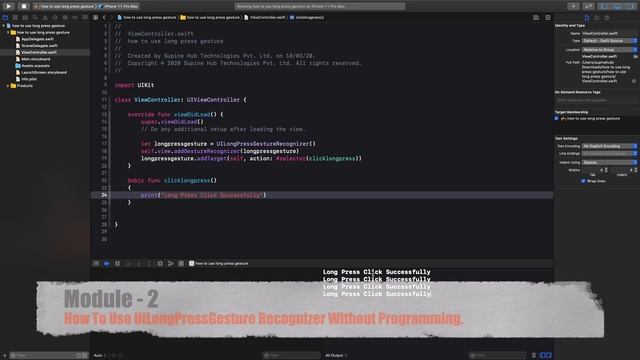Open the Auto variables scope dropdown
The height and width of the screenshot is (360, 640).
coord(100,356)
